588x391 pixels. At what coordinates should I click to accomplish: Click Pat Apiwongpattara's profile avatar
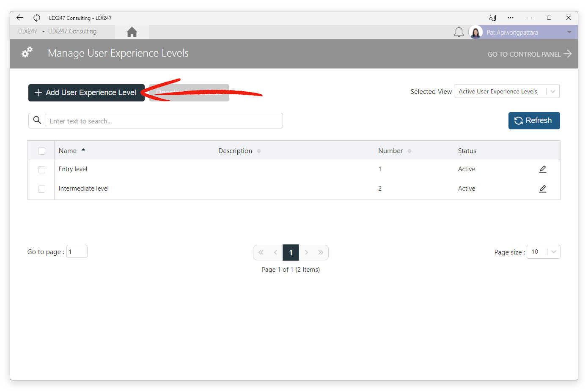pyautogui.click(x=475, y=32)
